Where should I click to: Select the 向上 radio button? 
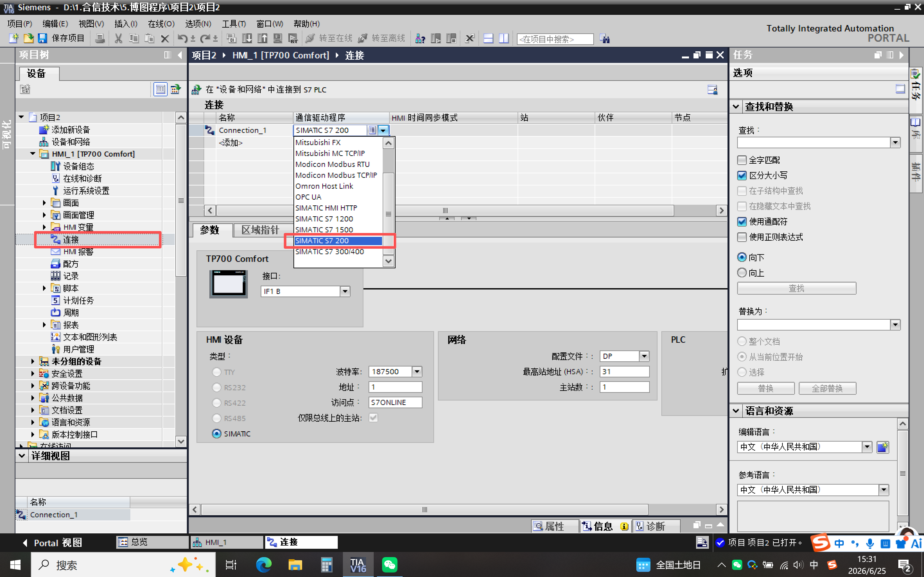point(742,272)
